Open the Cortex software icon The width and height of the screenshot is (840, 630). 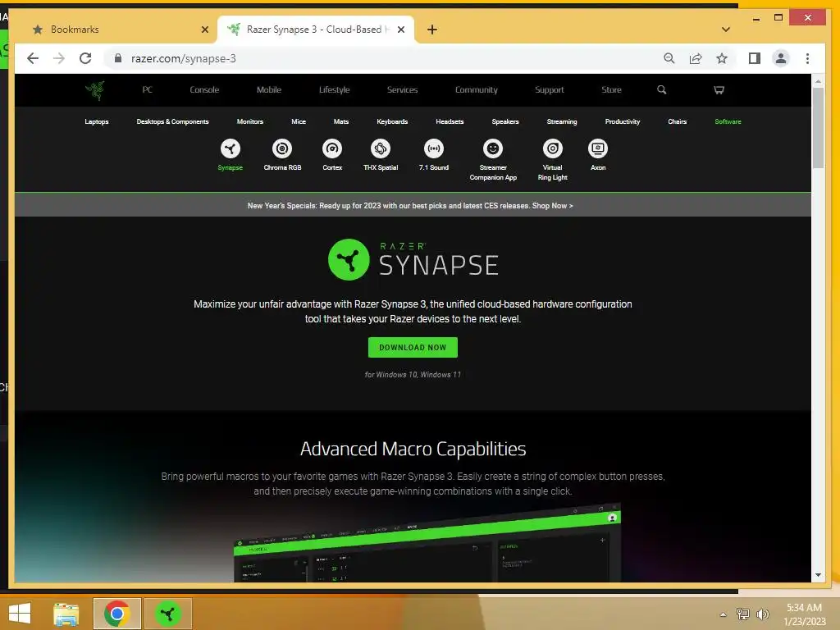point(332,149)
